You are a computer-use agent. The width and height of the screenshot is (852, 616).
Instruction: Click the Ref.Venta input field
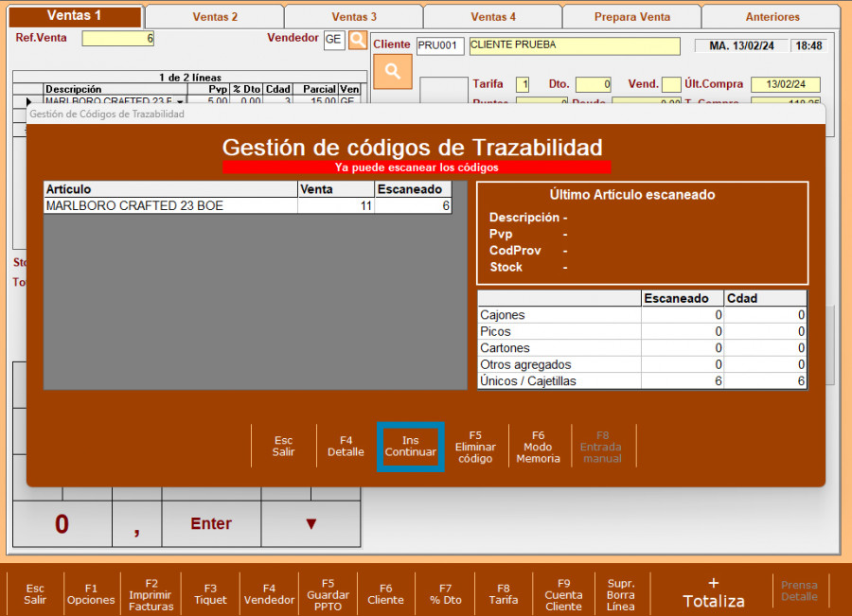tap(117, 39)
